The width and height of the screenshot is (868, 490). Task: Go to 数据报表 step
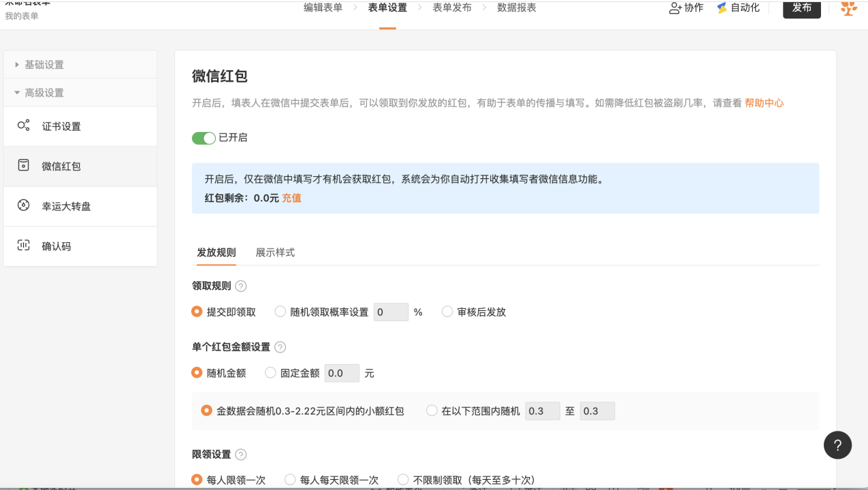tap(517, 8)
